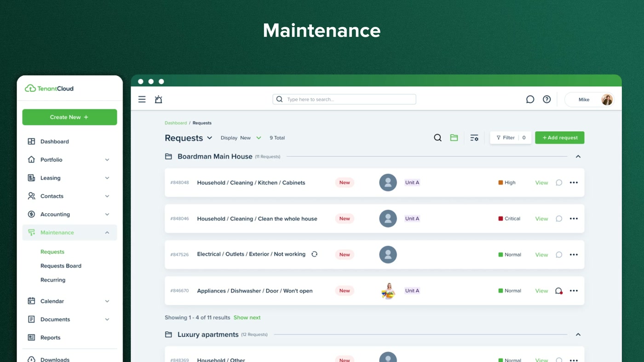Expand the Accounting menu chevron

[107, 214]
